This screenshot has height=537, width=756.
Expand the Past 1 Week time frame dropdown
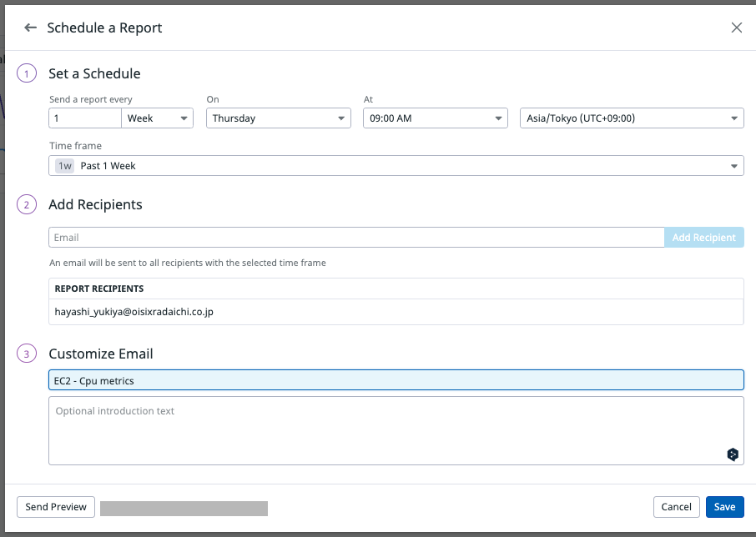(x=396, y=166)
